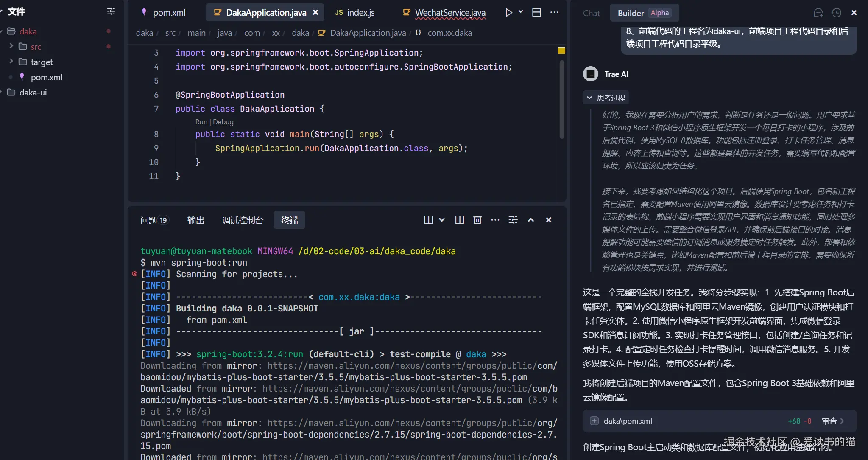This screenshot has height=460, width=868.
Task: Open daka\pom.xml change card
Action: pos(720,421)
